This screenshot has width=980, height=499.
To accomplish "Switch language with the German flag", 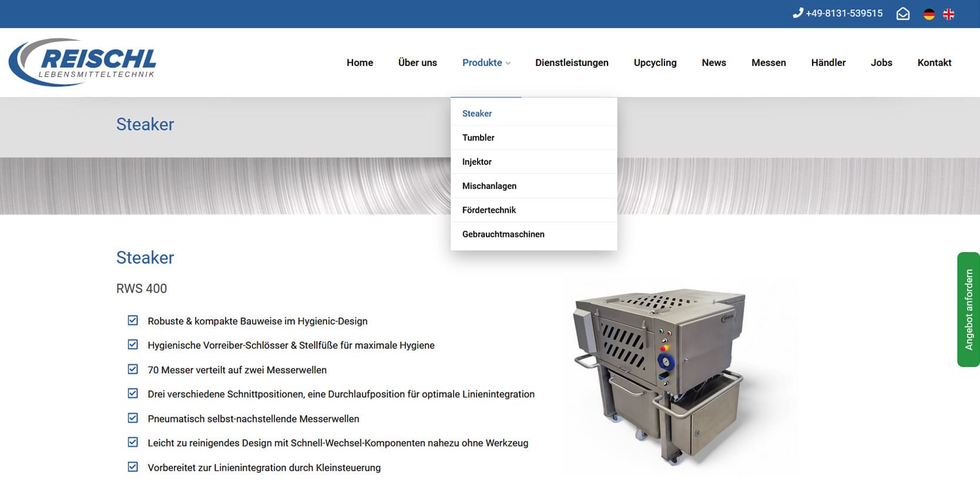I will 929,14.
